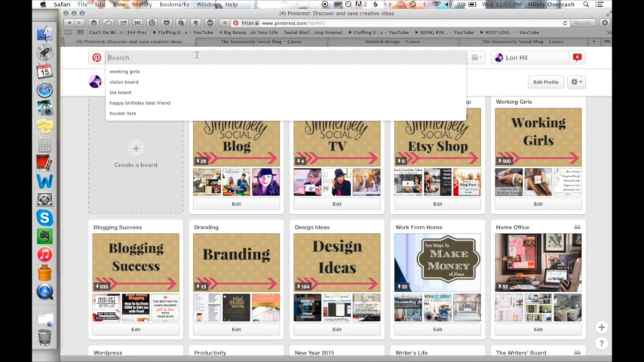Open the profile settings gear dropdown
The height and width of the screenshot is (362, 644).
[576, 82]
